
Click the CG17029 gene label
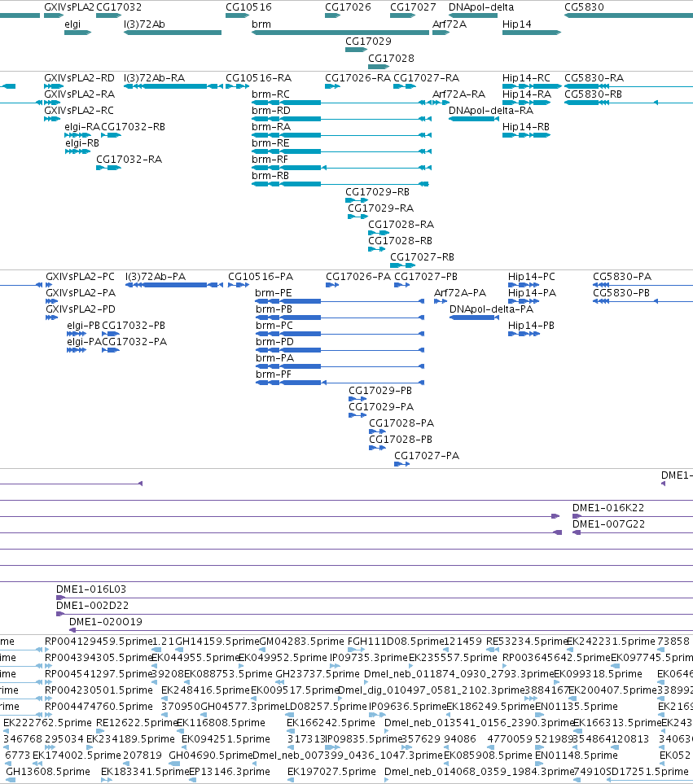[369, 41]
